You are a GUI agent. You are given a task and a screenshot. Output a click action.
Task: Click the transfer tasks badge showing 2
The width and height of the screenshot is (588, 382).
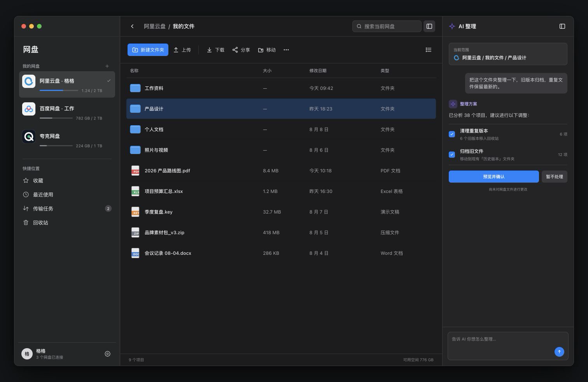tap(108, 209)
